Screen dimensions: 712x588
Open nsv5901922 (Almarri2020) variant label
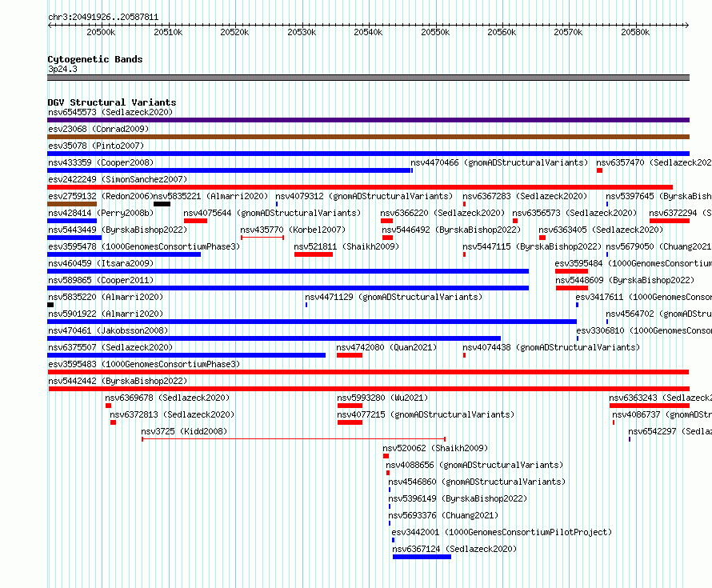[x=106, y=314]
